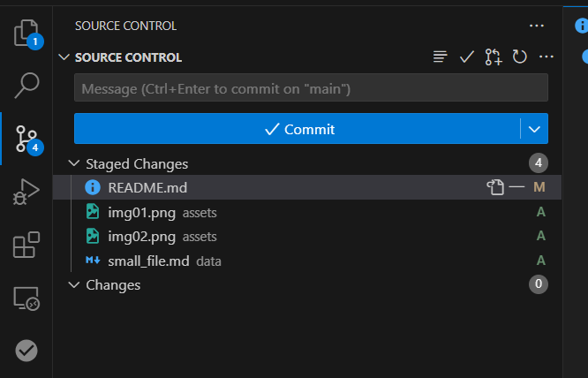
Task: Click the checkmark testing icon in sidebar
Action: tap(26, 351)
